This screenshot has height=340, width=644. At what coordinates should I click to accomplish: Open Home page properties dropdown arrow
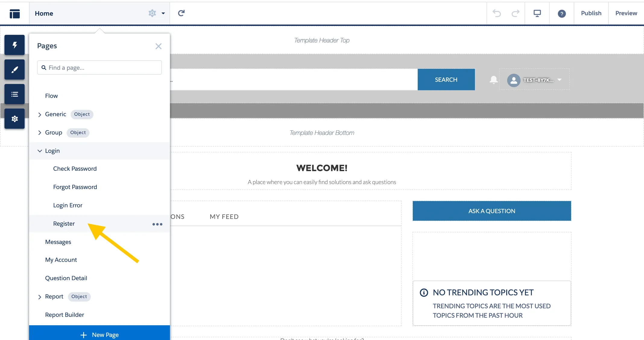(x=163, y=13)
